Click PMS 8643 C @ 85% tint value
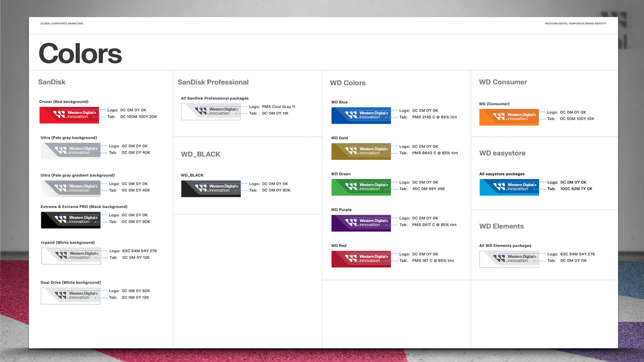 pyautogui.click(x=435, y=153)
